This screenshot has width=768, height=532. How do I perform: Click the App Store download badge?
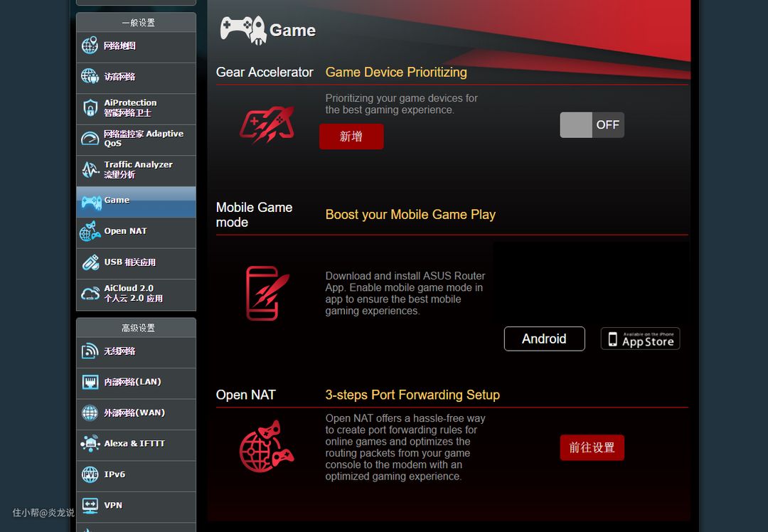640,339
